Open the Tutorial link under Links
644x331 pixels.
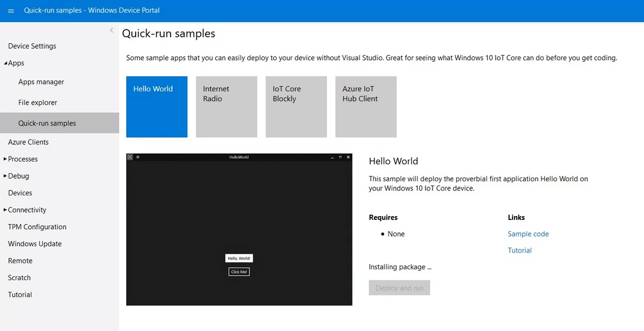point(519,251)
